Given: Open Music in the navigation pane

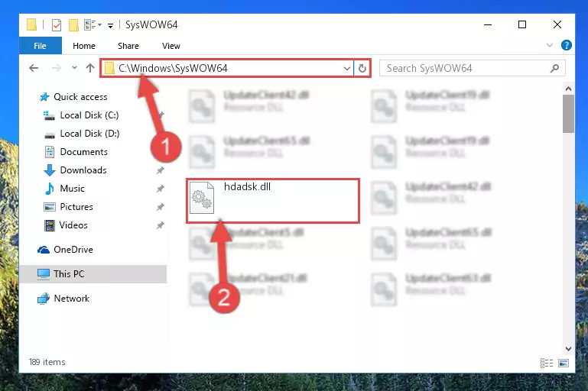Looking at the screenshot, I should pos(72,189).
